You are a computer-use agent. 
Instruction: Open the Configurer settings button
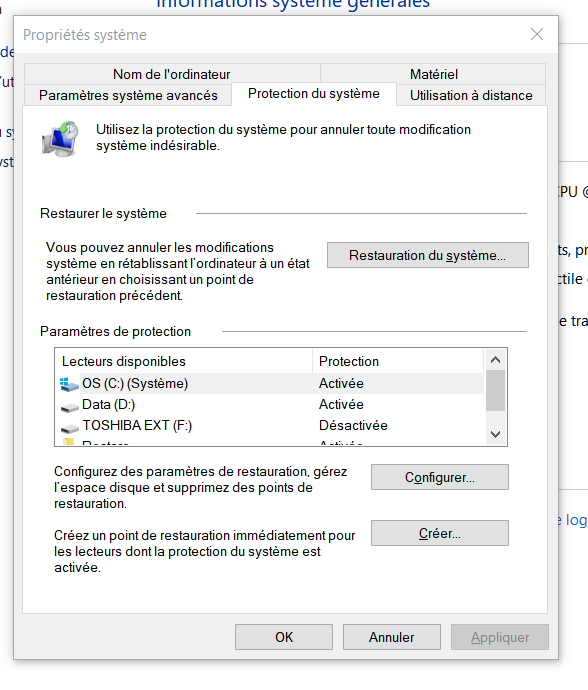coord(440,477)
